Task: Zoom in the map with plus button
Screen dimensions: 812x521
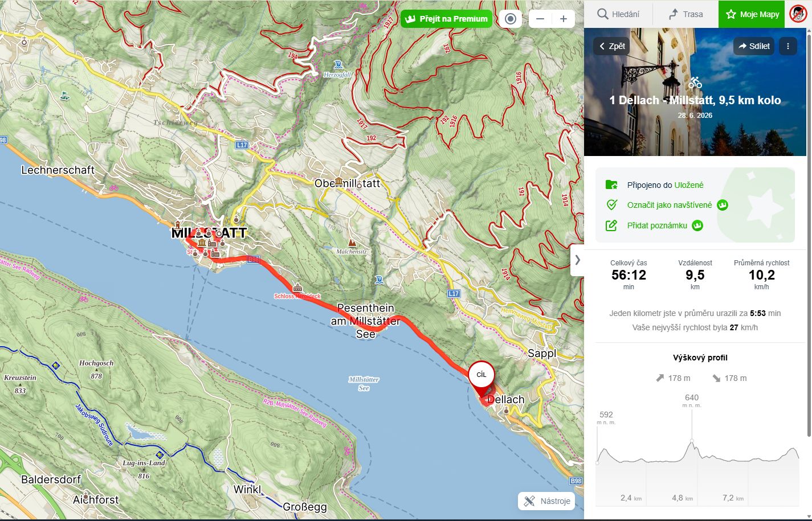Action: coord(564,19)
